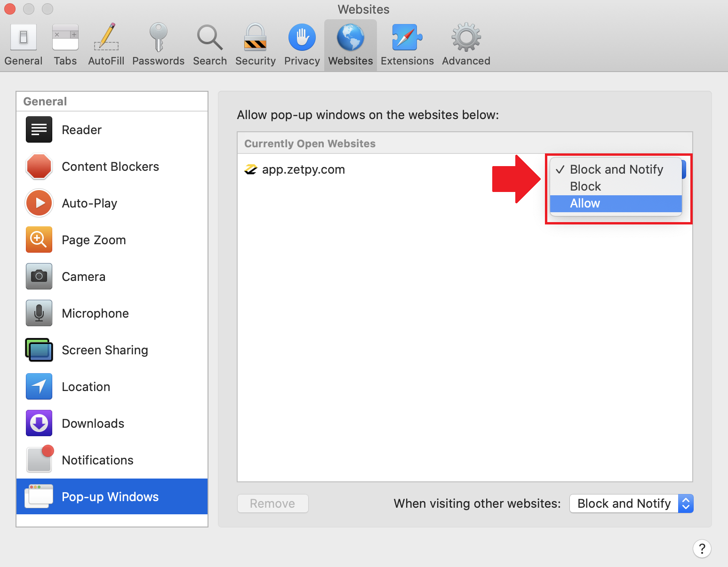Open the Search magnifier icon
Screen dimensions: 728x567
210,38
